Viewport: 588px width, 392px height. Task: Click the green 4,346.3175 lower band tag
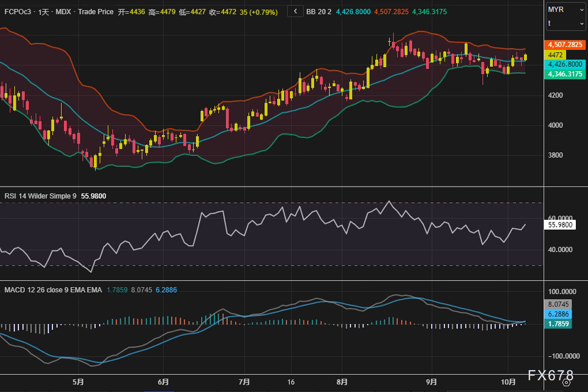click(x=565, y=74)
